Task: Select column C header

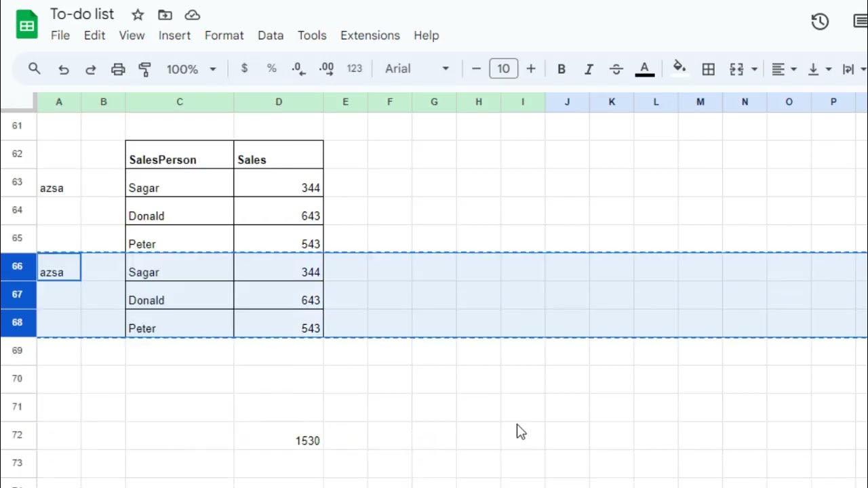Action: pyautogui.click(x=180, y=102)
